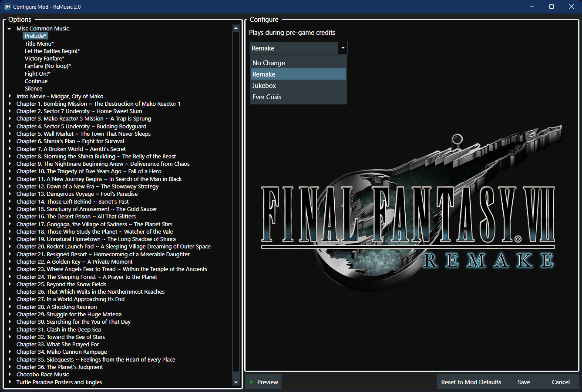The height and width of the screenshot is (392, 582).
Task: Select Chapter 23. Where Angels Fear to Tread
Action: 112,269
